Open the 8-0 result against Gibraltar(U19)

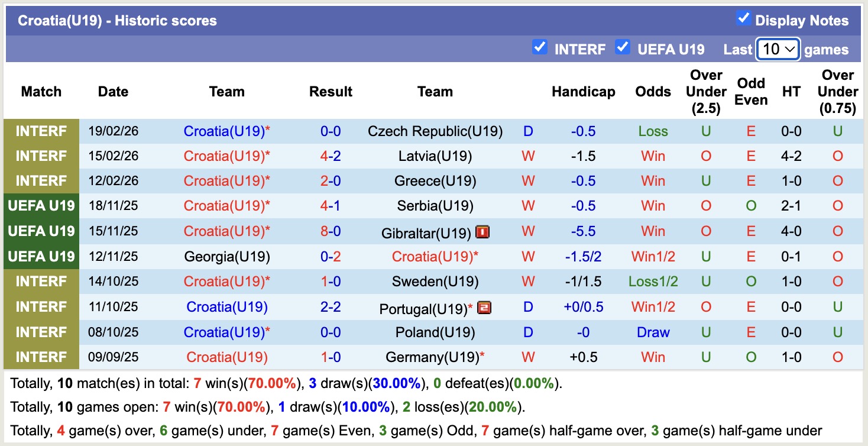[x=331, y=231]
